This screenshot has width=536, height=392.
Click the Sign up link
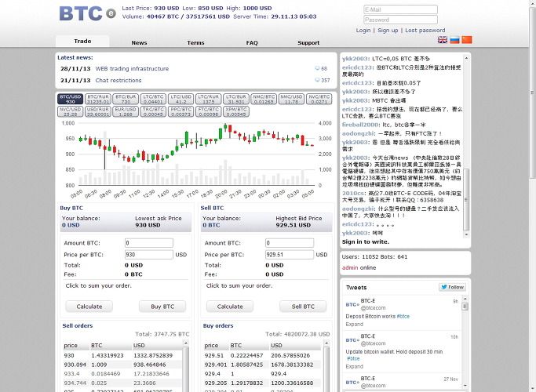click(388, 30)
